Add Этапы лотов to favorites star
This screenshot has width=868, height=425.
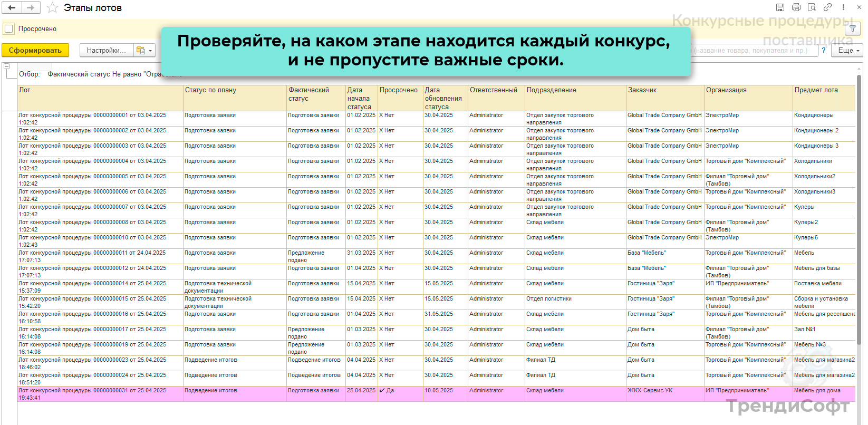pyautogui.click(x=52, y=7)
